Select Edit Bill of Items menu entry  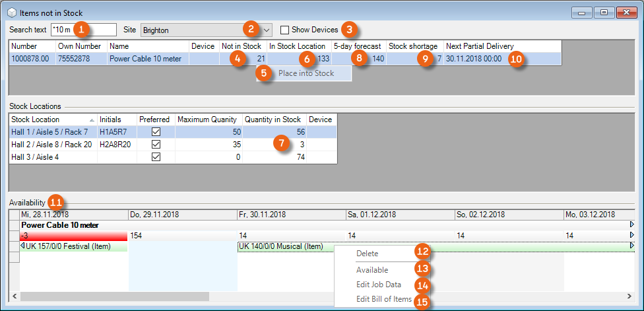pyautogui.click(x=383, y=299)
